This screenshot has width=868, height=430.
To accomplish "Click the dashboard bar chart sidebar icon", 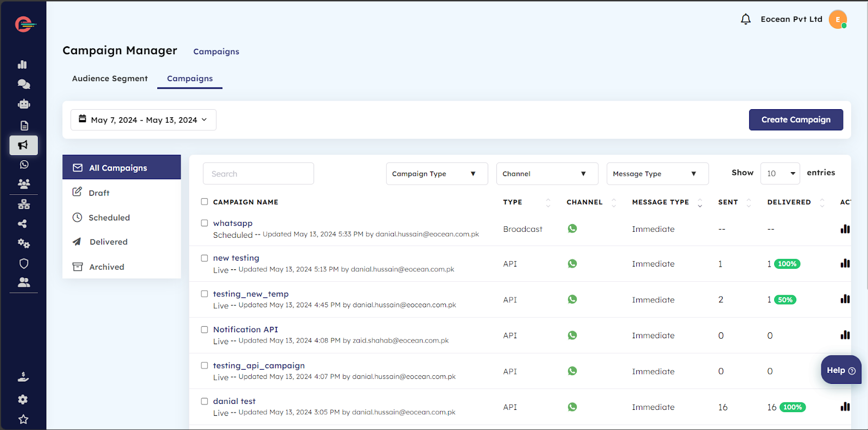I will pyautogui.click(x=23, y=65).
